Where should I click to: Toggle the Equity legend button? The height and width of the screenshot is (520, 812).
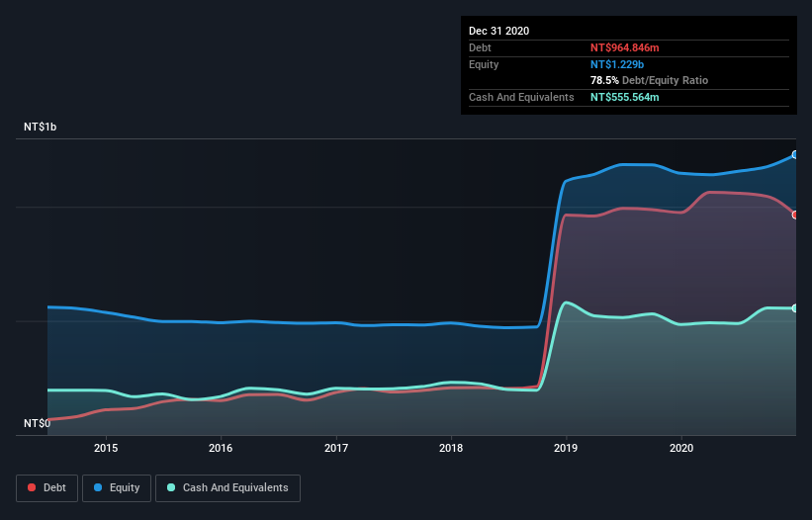(x=117, y=488)
